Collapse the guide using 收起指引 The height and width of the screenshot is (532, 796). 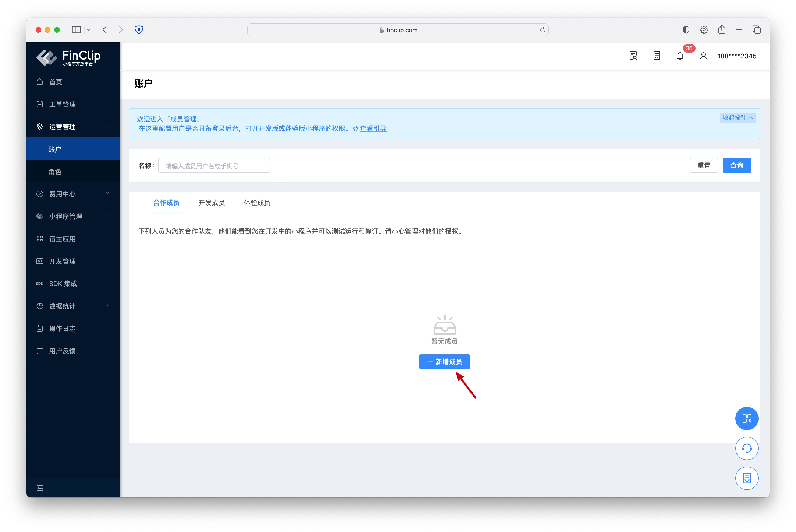(738, 118)
